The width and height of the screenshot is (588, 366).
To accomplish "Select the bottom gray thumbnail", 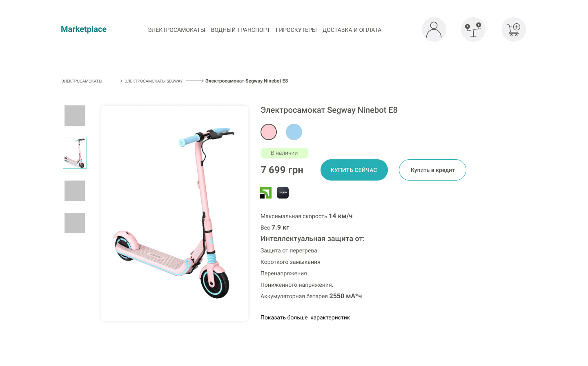I will tap(75, 223).
